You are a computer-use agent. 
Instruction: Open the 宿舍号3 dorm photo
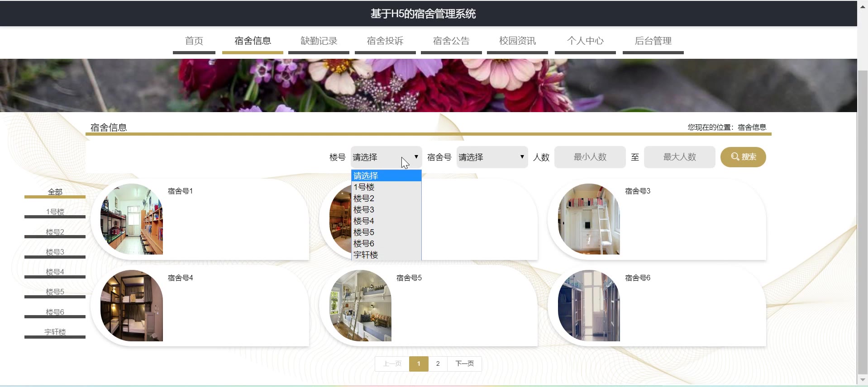tap(589, 219)
